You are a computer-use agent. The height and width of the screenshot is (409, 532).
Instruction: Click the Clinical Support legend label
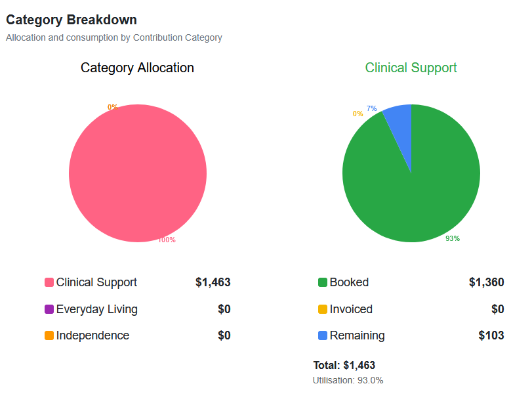coord(96,282)
